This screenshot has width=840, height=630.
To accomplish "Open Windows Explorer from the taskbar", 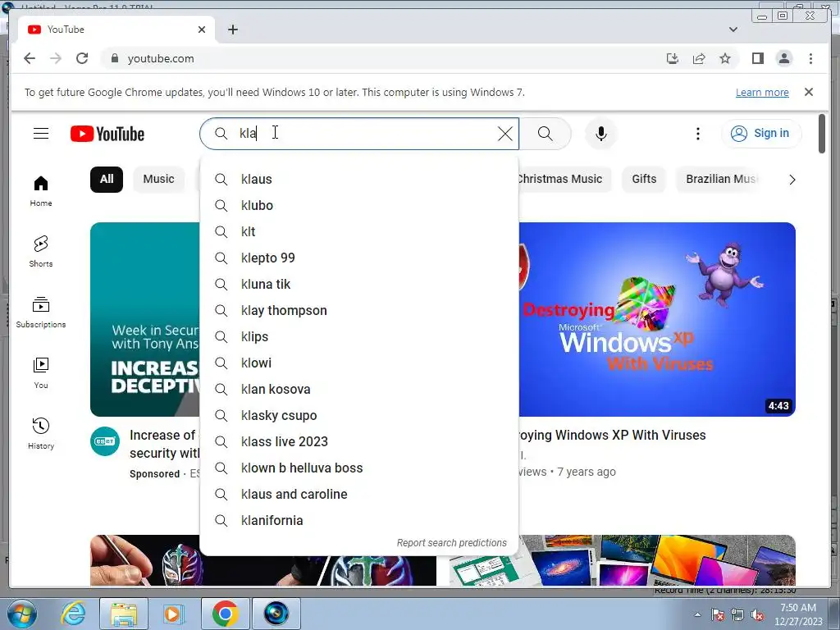I will coord(124,614).
